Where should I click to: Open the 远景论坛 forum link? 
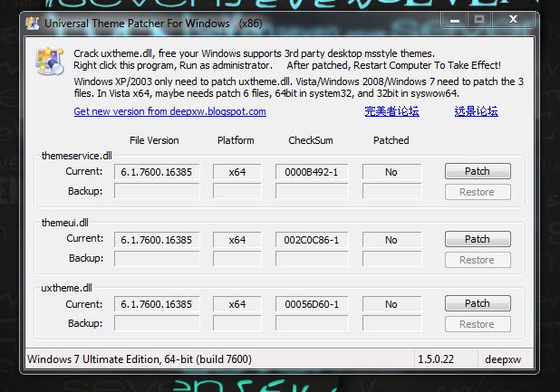476,111
